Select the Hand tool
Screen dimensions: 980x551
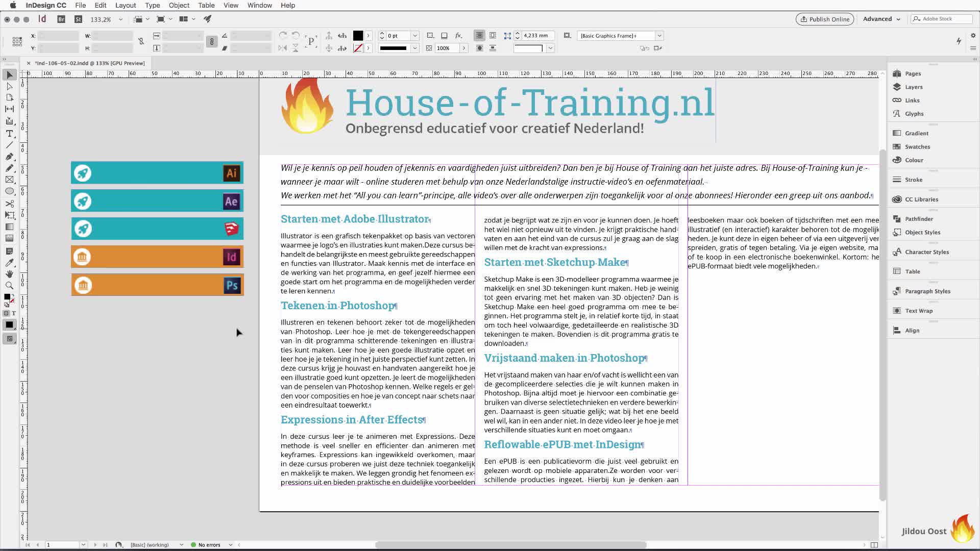click(9, 274)
